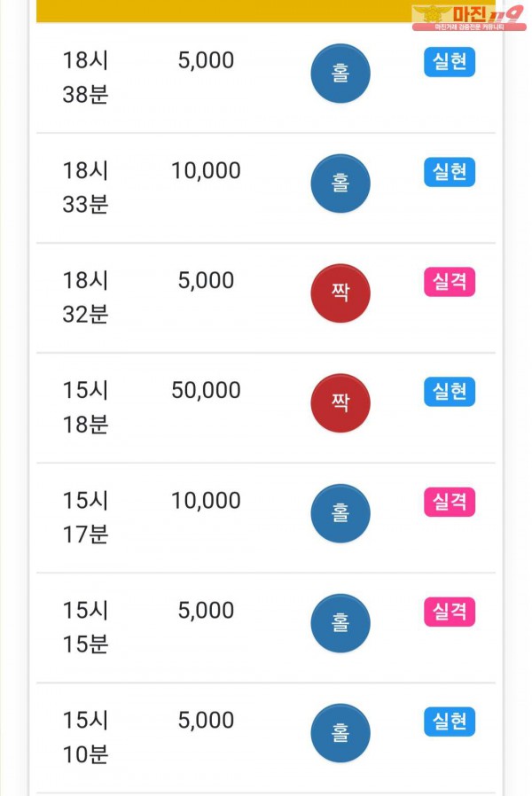Image resolution: width=532 pixels, height=796 pixels.
Task: Click the 50,000 amount in 15시 18분 row
Action: click(x=206, y=391)
